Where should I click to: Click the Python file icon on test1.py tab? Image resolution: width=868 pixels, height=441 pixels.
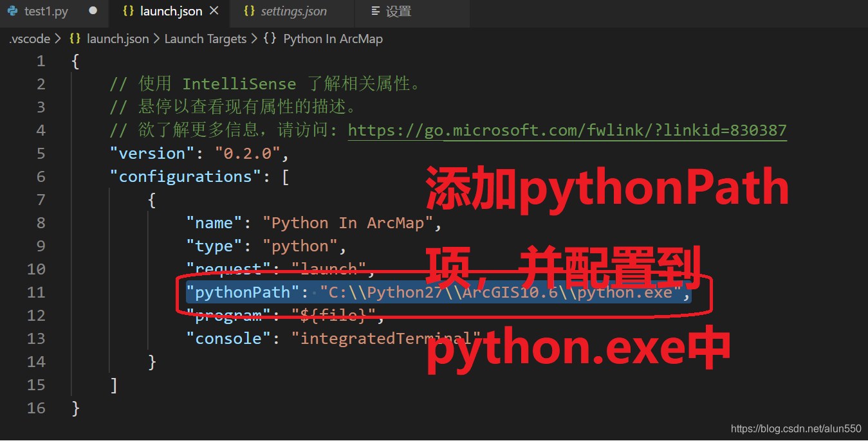pyautogui.click(x=12, y=11)
